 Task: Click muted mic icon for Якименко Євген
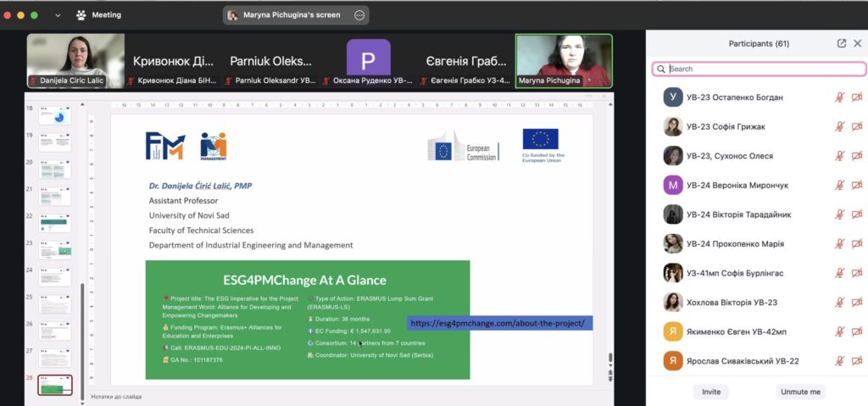point(840,331)
